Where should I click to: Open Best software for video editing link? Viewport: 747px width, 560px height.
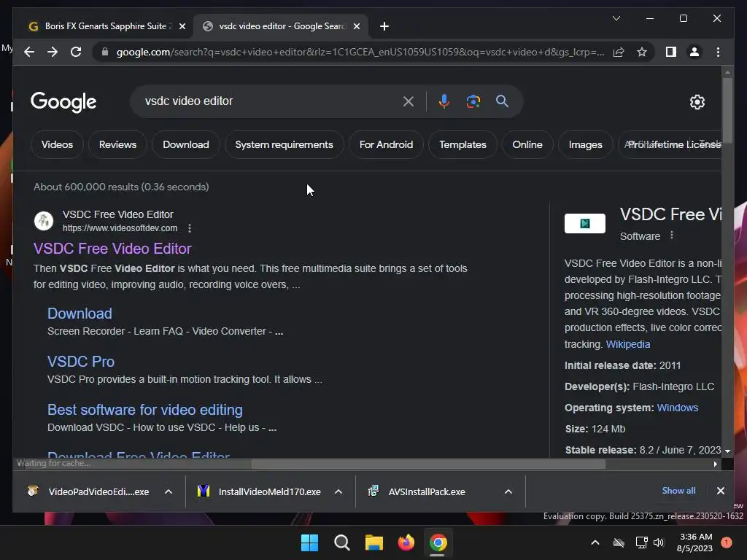145,410
